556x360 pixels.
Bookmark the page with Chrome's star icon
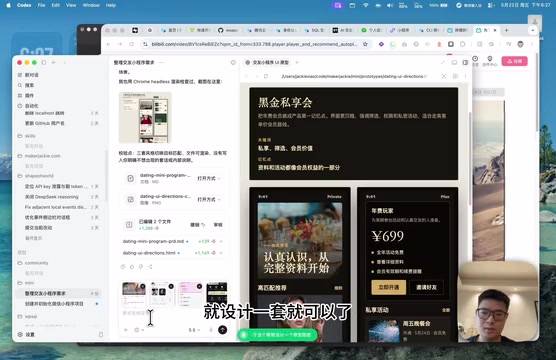coord(365,44)
